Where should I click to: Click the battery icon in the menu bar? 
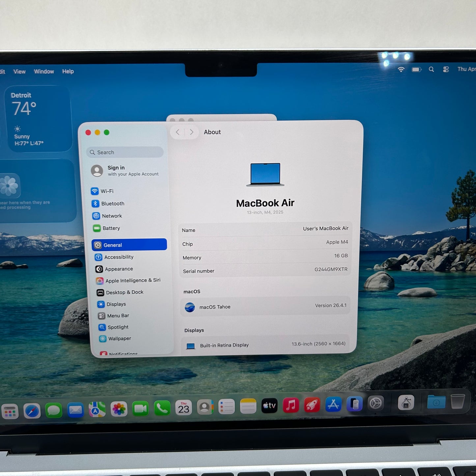coord(416,70)
